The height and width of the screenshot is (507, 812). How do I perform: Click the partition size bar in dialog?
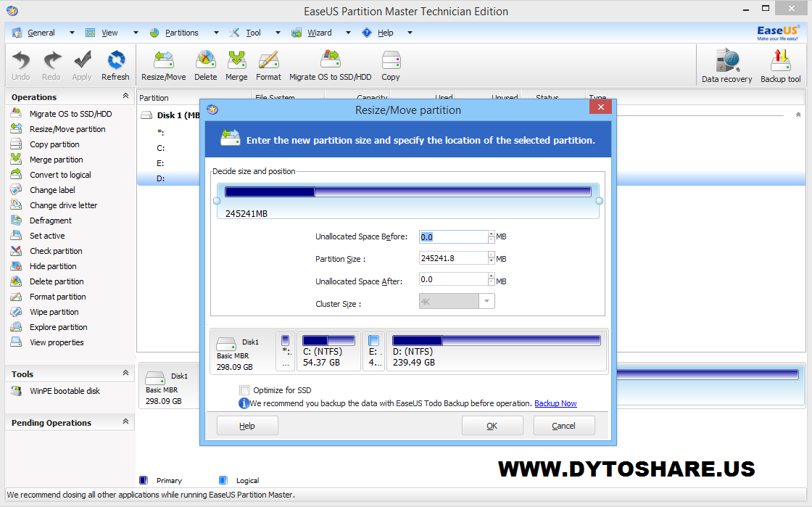[x=408, y=192]
